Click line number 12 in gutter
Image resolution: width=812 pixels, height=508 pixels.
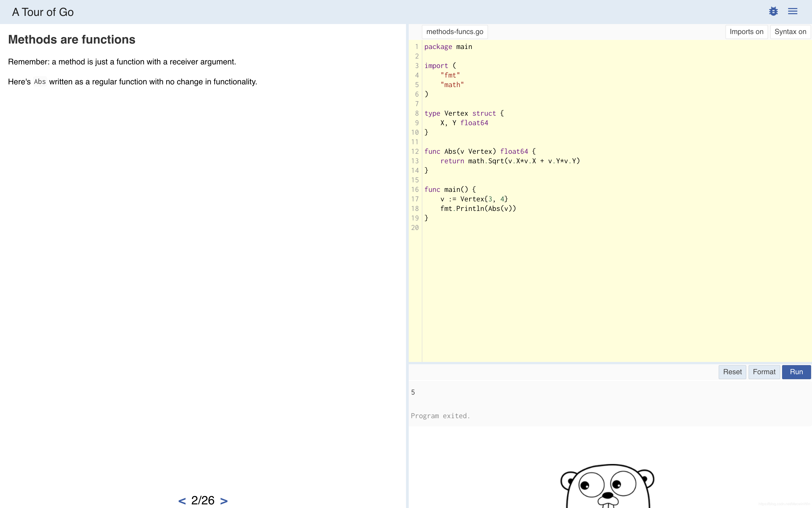pos(415,151)
